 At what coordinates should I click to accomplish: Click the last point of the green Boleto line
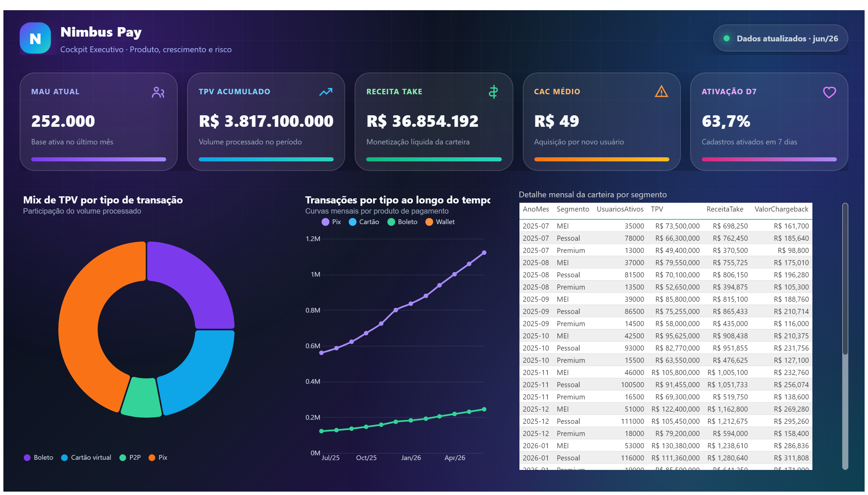pyautogui.click(x=484, y=410)
